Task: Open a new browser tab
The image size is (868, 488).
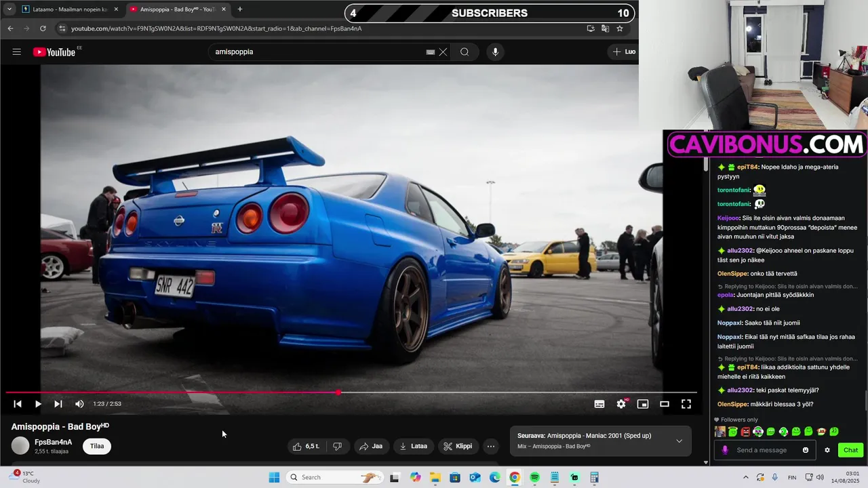Action: pos(239,9)
